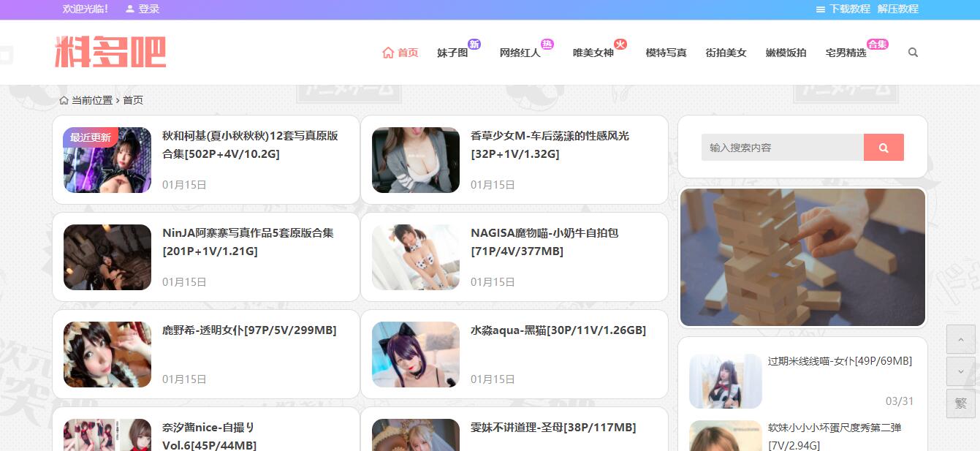980x451 pixels.
Task: Click the 合集 badge on 宅男精选
Action: 877,44
